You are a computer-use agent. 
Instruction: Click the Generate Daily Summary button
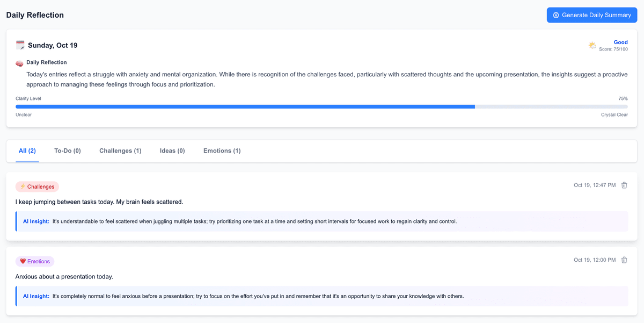[591, 15]
